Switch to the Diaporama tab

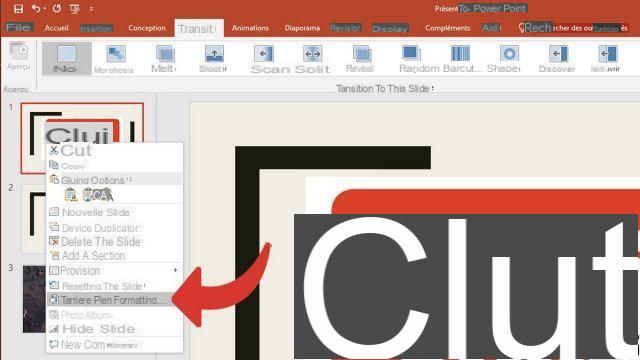tap(302, 28)
